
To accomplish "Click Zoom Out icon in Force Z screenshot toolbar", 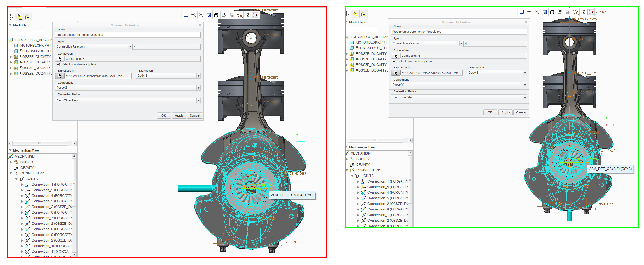I will pyautogui.click(x=201, y=15).
